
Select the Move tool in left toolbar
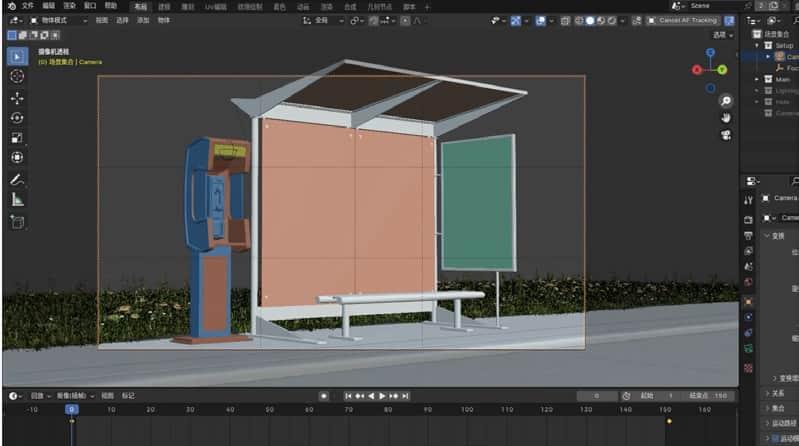[17, 98]
